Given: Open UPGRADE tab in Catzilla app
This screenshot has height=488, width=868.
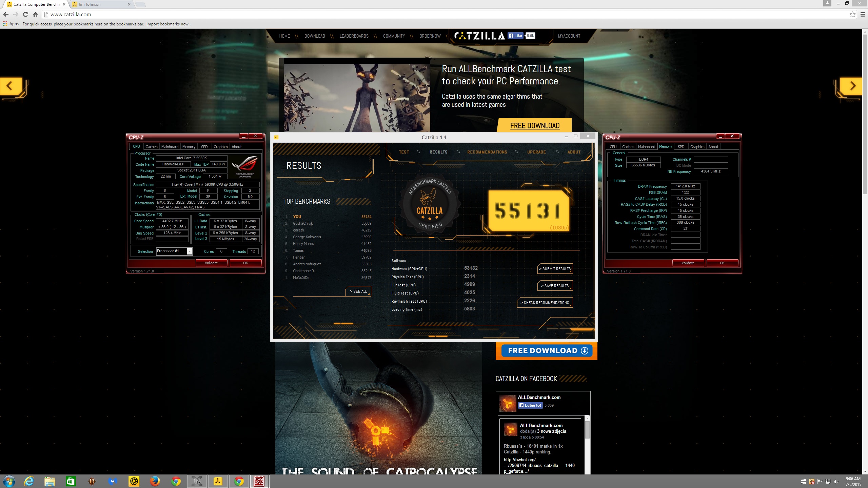Looking at the screenshot, I should (x=536, y=152).
